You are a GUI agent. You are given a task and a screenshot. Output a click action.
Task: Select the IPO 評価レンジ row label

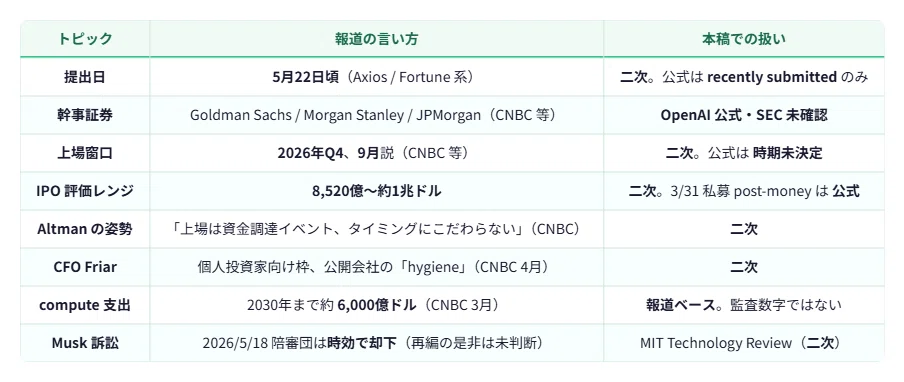85,191
